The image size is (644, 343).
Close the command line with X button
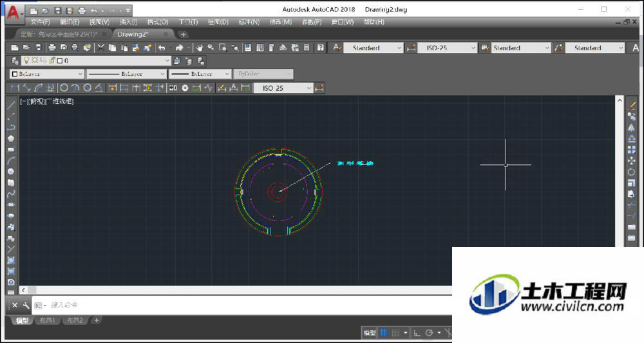coord(15,305)
